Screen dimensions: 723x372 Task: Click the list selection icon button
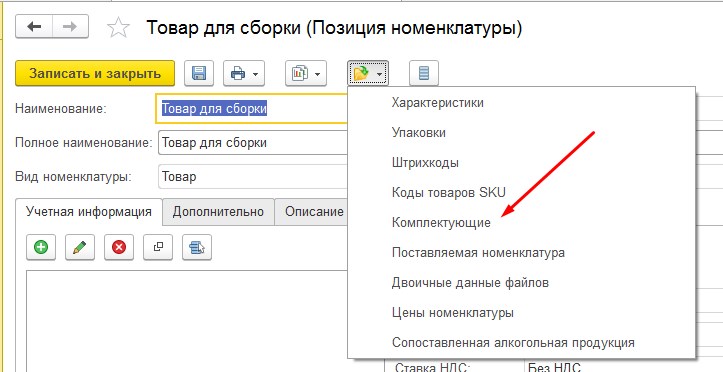197,248
